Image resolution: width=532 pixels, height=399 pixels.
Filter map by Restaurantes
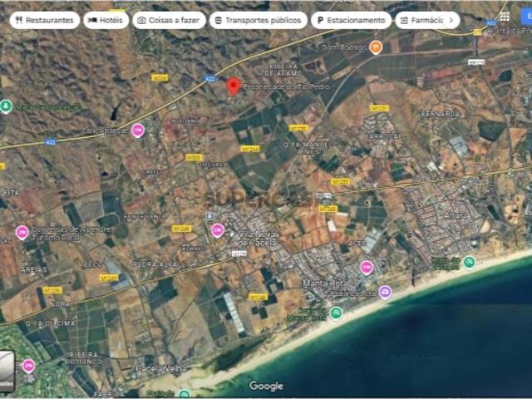coord(45,20)
